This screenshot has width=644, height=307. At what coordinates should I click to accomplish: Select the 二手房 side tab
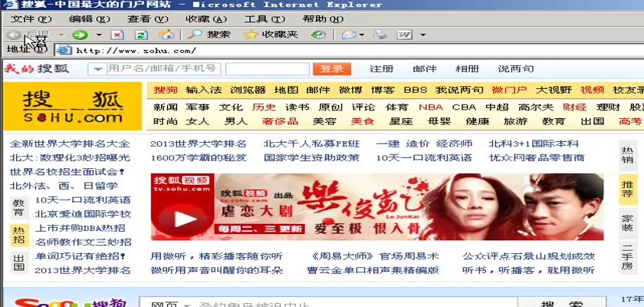point(627,257)
